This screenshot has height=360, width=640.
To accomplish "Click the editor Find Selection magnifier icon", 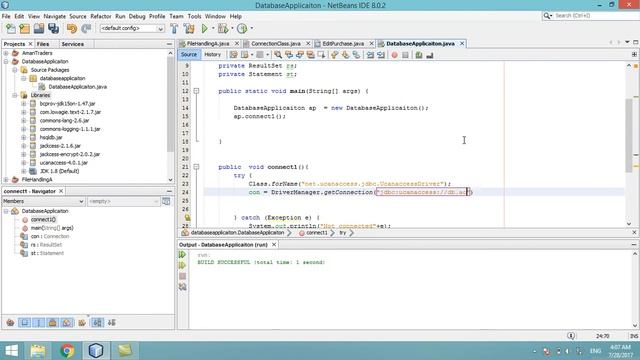I will click(x=278, y=55).
